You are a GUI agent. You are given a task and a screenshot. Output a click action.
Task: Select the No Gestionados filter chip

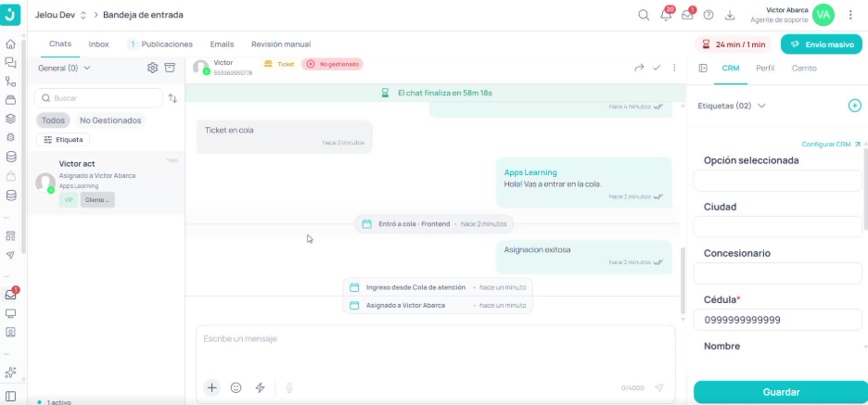tap(110, 120)
